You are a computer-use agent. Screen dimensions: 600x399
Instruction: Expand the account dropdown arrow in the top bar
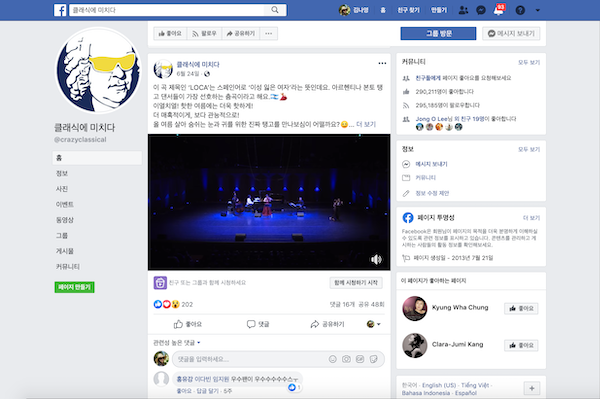click(x=538, y=10)
